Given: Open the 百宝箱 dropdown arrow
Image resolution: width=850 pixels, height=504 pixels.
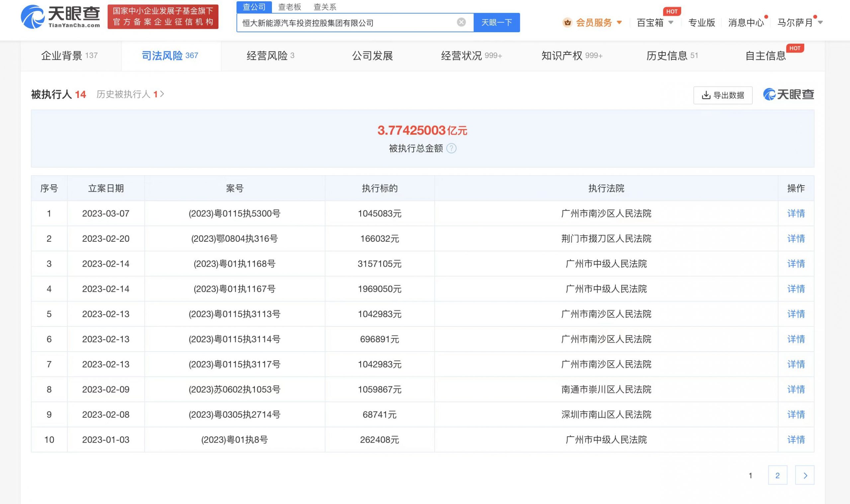Looking at the screenshot, I should pos(671,23).
